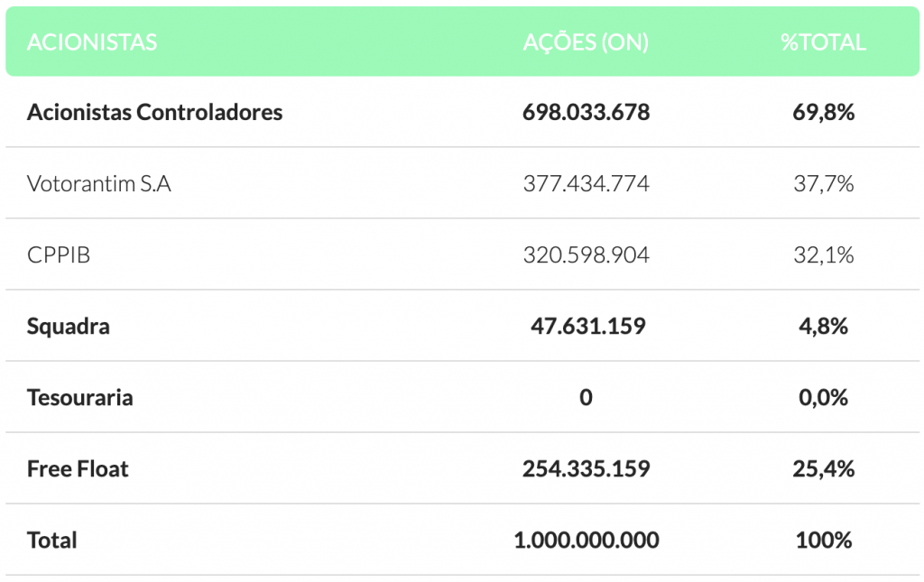This screenshot has width=924, height=582.
Task: Select the Free Float row label
Action: coord(78,469)
